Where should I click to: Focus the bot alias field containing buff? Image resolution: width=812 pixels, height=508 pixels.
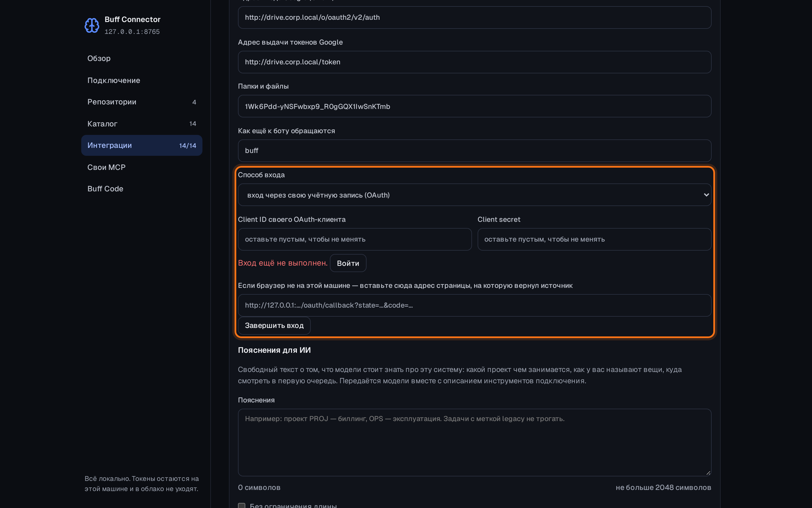pos(475,151)
